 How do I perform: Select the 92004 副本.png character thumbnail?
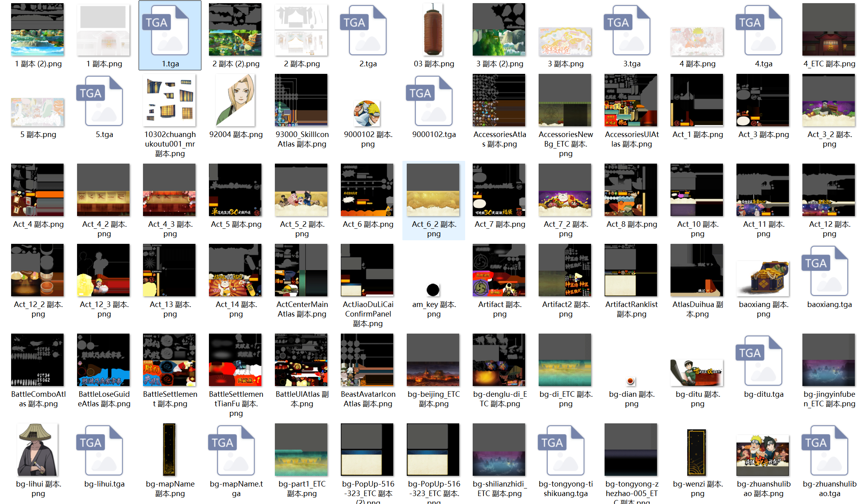[x=235, y=100]
